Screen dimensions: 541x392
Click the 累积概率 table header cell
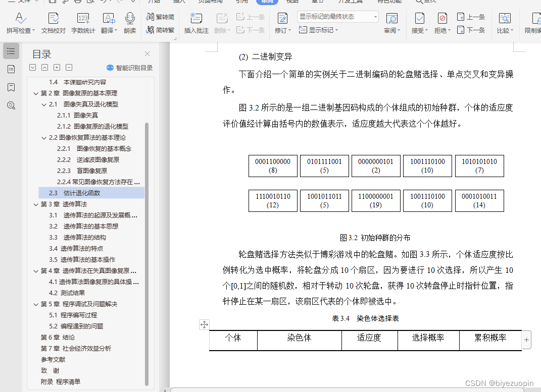pyautogui.click(x=490, y=340)
